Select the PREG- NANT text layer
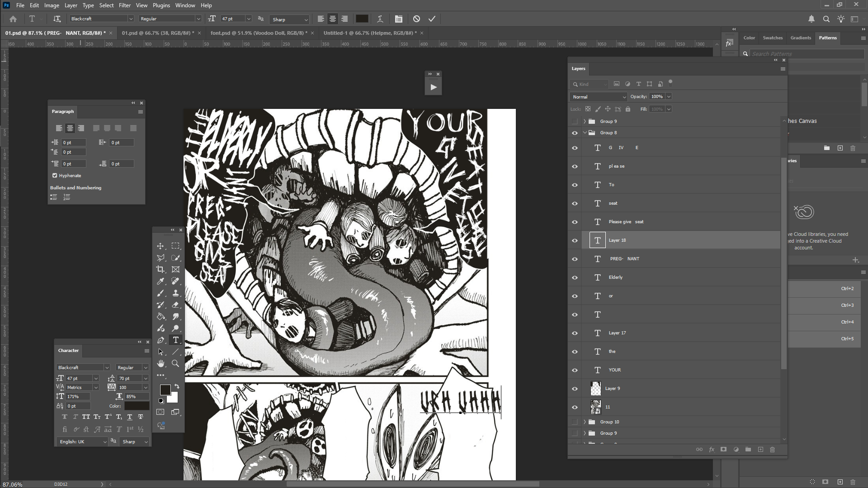868x488 pixels. (681, 259)
